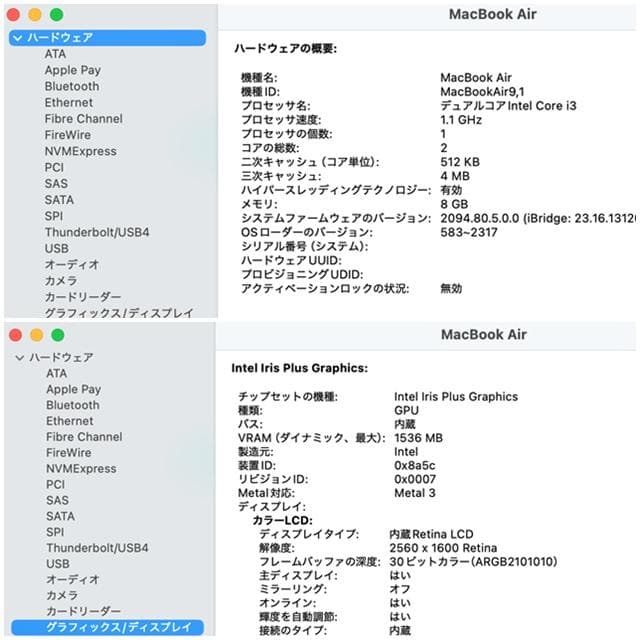Select SPI in the bottom window sidebar
The image size is (640, 640).
click(x=55, y=532)
